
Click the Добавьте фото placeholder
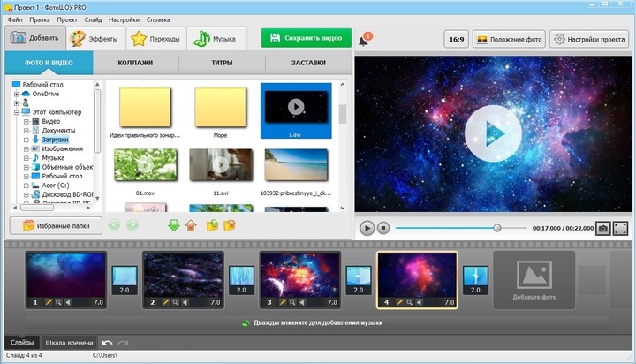pyautogui.click(x=534, y=280)
